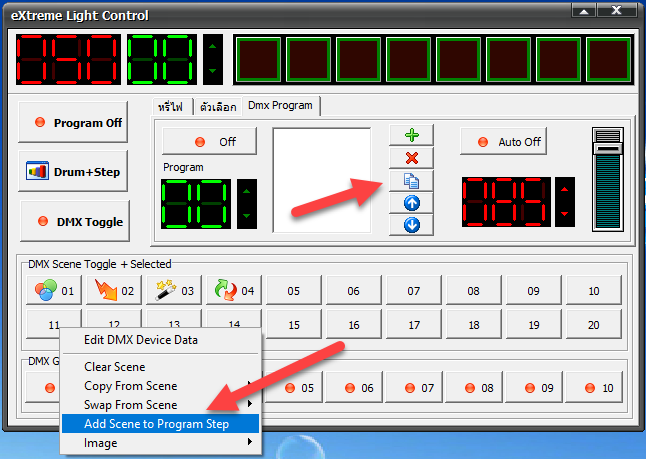Click the green plus add step button
646x459 pixels.
pos(411,135)
